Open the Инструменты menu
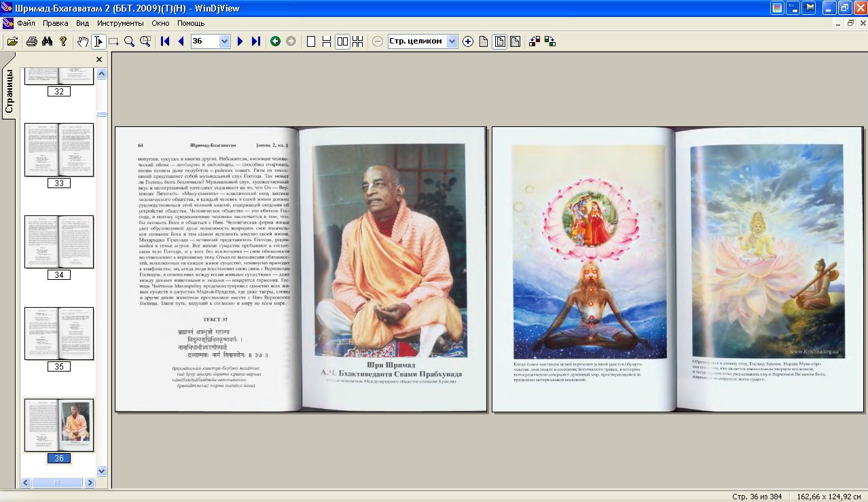 tap(120, 23)
